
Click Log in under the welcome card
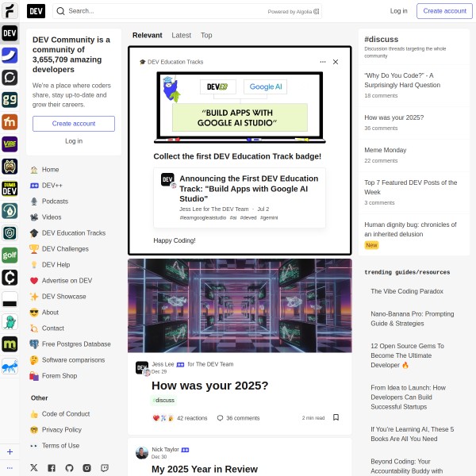[74, 141]
